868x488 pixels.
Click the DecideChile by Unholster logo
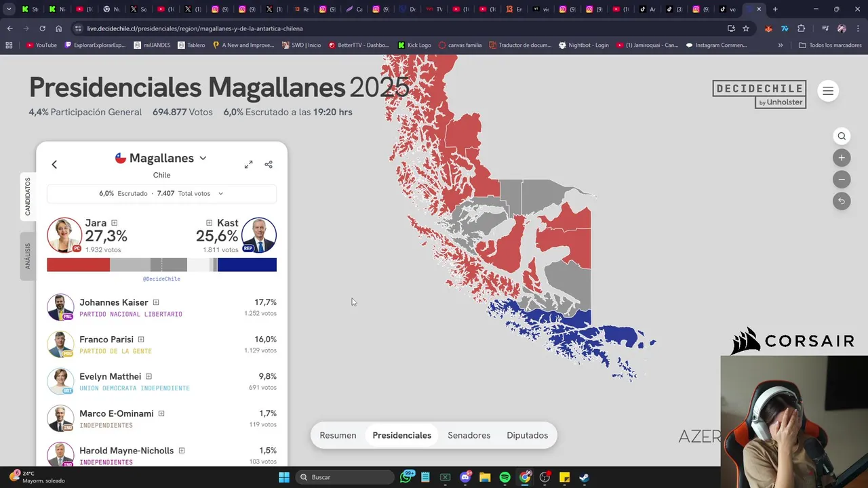pos(759,94)
